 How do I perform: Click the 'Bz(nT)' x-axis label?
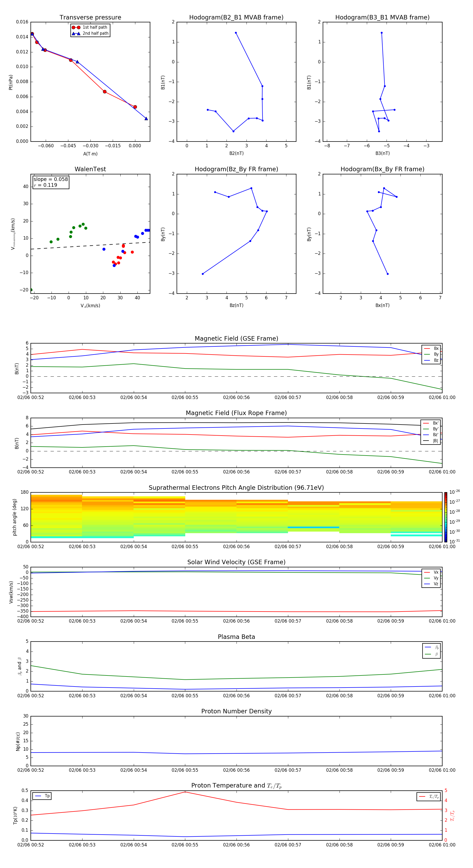[236, 305]
